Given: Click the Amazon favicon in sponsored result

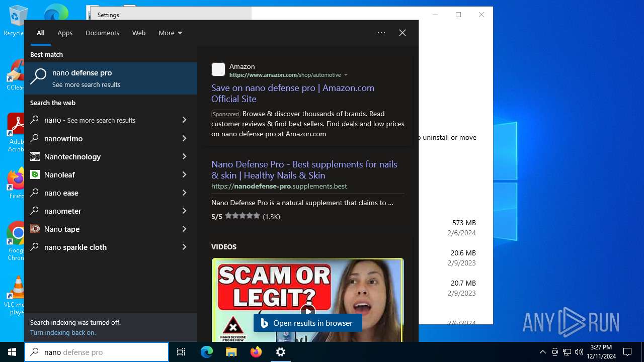Looking at the screenshot, I should pyautogui.click(x=218, y=69).
